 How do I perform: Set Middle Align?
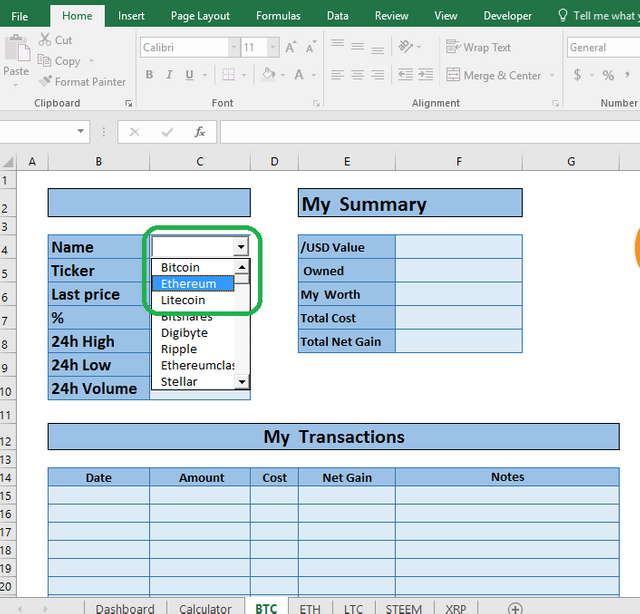358,47
